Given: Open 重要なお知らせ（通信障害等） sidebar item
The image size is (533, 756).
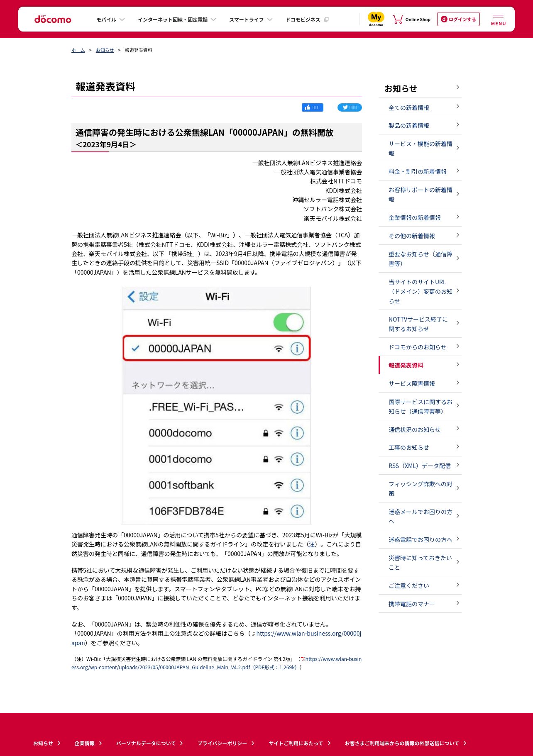Looking at the screenshot, I should [420, 259].
